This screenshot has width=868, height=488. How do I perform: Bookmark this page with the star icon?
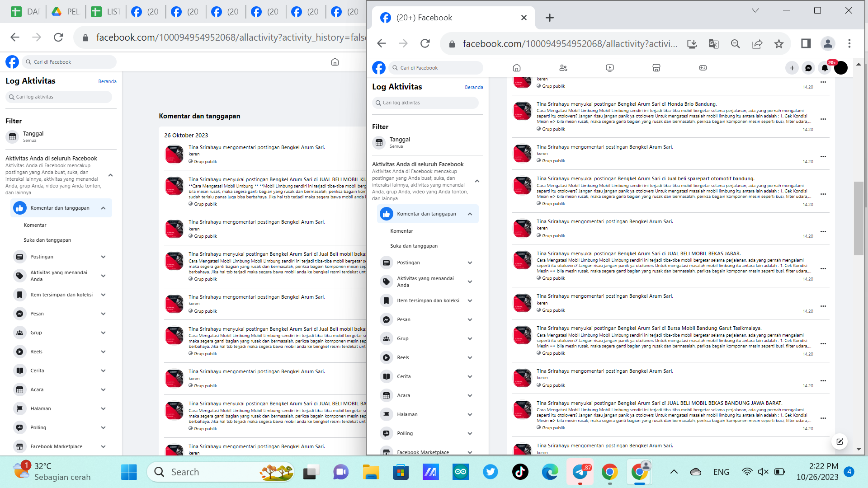(778, 44)
